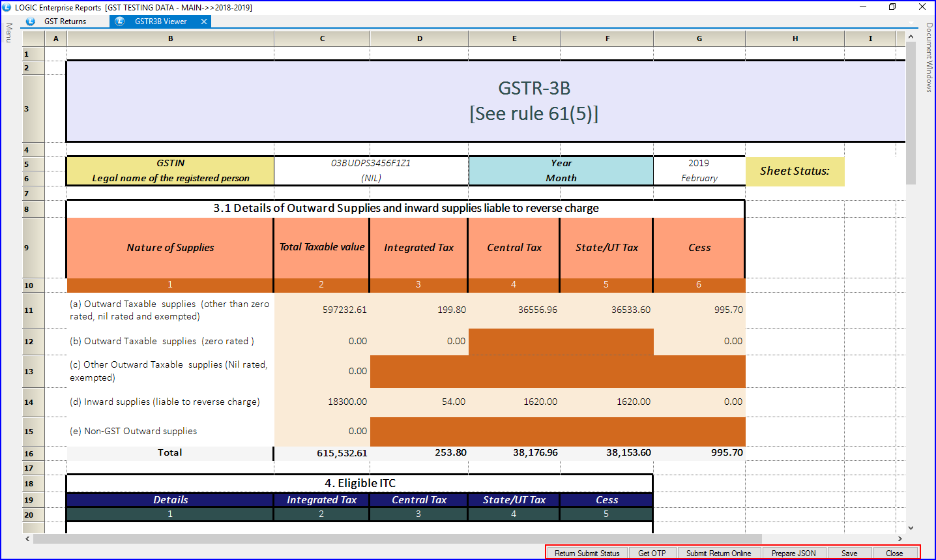This screenshot has height=560, width=936.
Task: Close the GSTR3B Viewer tab
Action: click(x=204, y=22)
